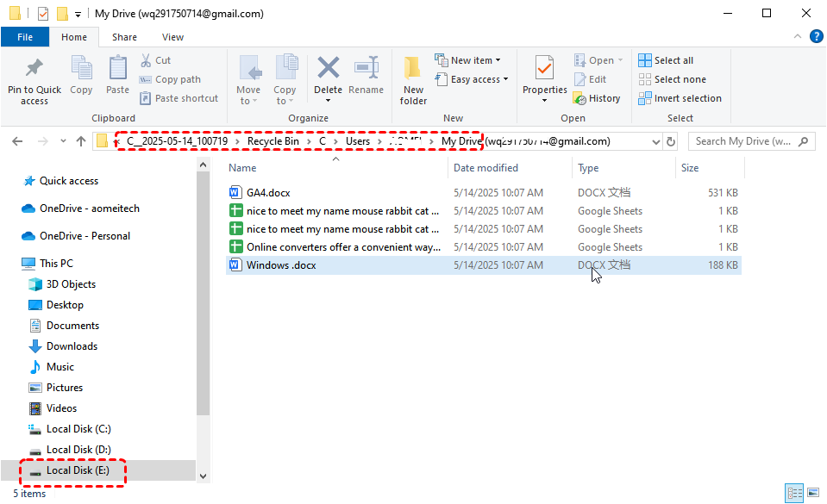Screen dimensions: 827x504
Task: Switch to the Home tab
Action: tap(74, 37)
